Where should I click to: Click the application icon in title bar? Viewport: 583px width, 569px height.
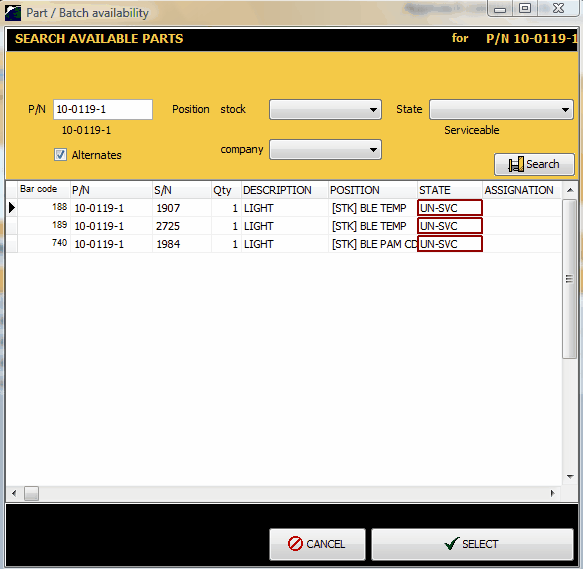pos(13,13)
